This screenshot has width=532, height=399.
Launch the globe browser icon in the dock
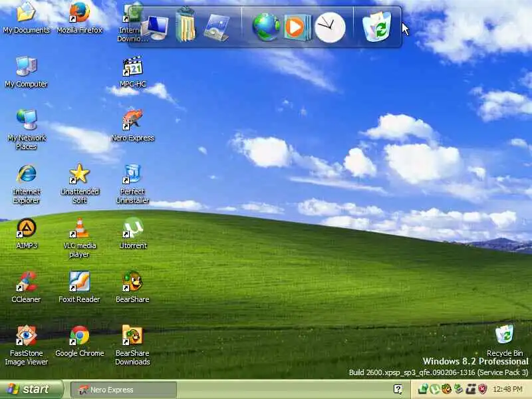point(267,27)
